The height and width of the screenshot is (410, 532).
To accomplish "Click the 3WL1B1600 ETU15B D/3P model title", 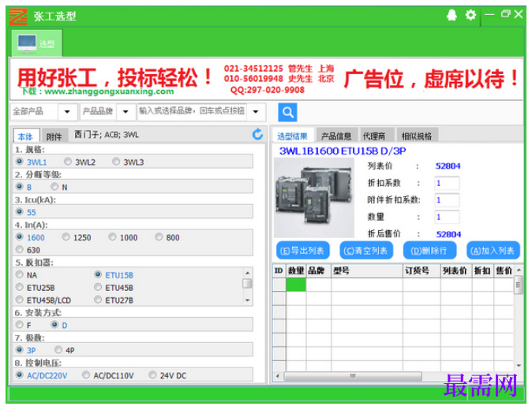I will pyautogui.click(x=343, y=151).
